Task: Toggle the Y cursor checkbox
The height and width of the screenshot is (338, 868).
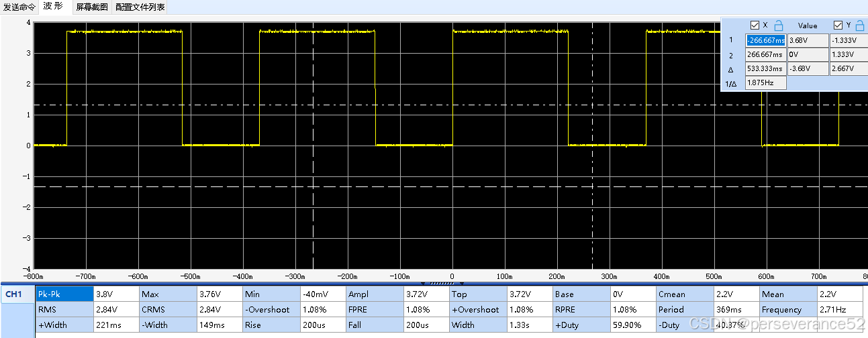Action: [x=837, y=25]
